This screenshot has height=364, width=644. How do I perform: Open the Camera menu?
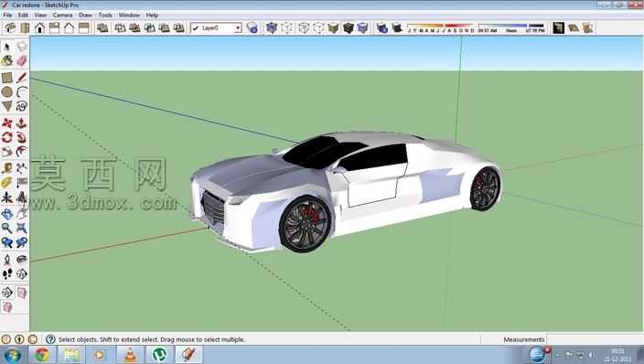pos(62,15)
